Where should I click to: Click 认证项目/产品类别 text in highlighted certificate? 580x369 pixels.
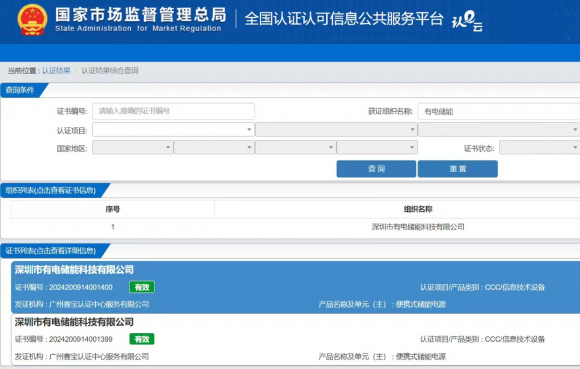[482, 287]
